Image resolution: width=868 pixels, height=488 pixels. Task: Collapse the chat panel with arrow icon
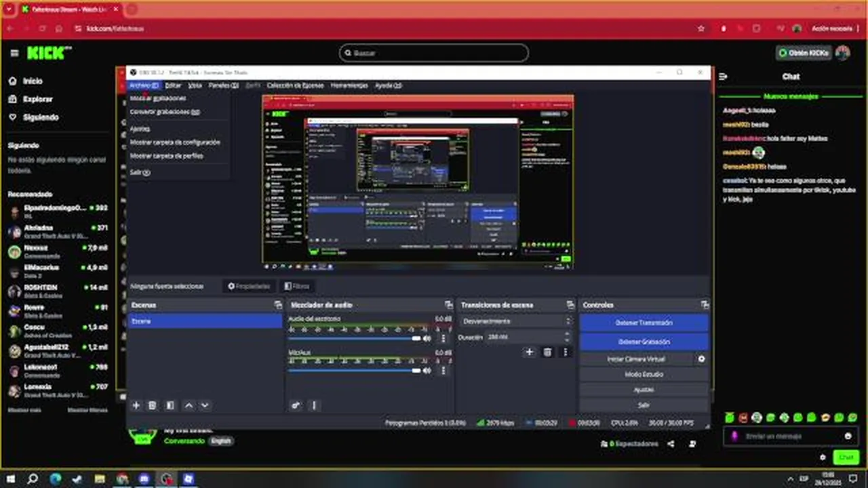pos(723,77)
